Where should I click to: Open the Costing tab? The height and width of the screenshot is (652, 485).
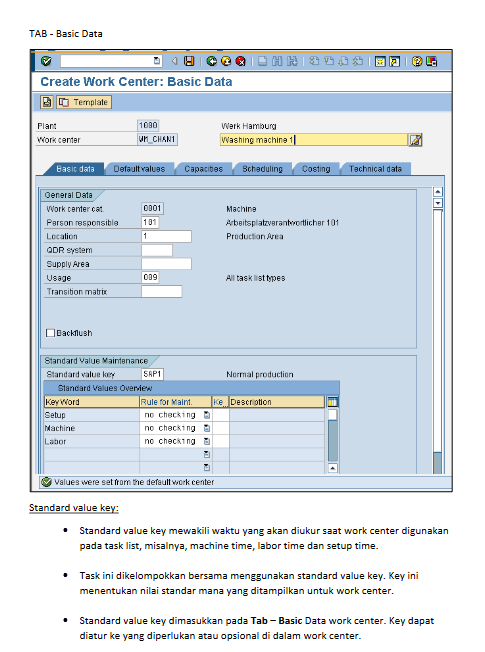point(316,169)
